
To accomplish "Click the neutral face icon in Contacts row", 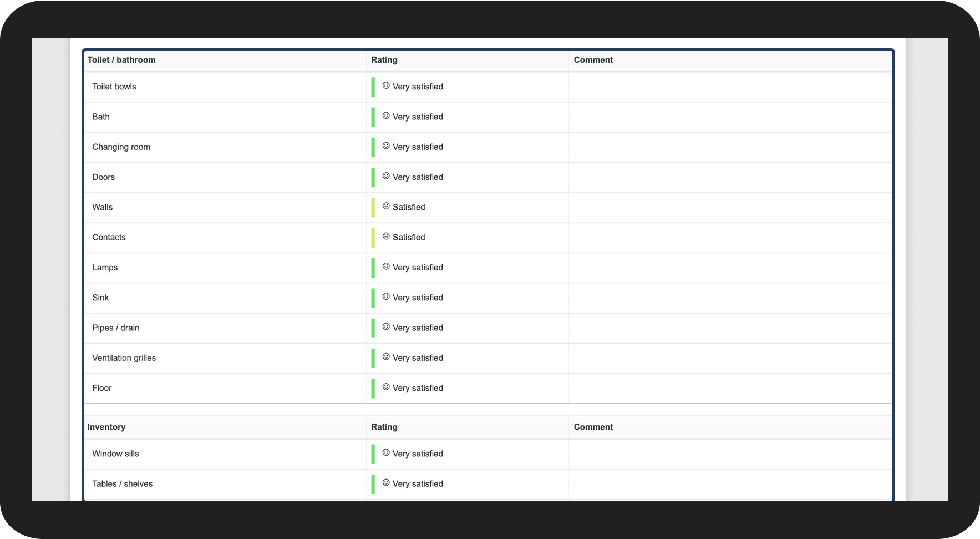I will 386,236.
